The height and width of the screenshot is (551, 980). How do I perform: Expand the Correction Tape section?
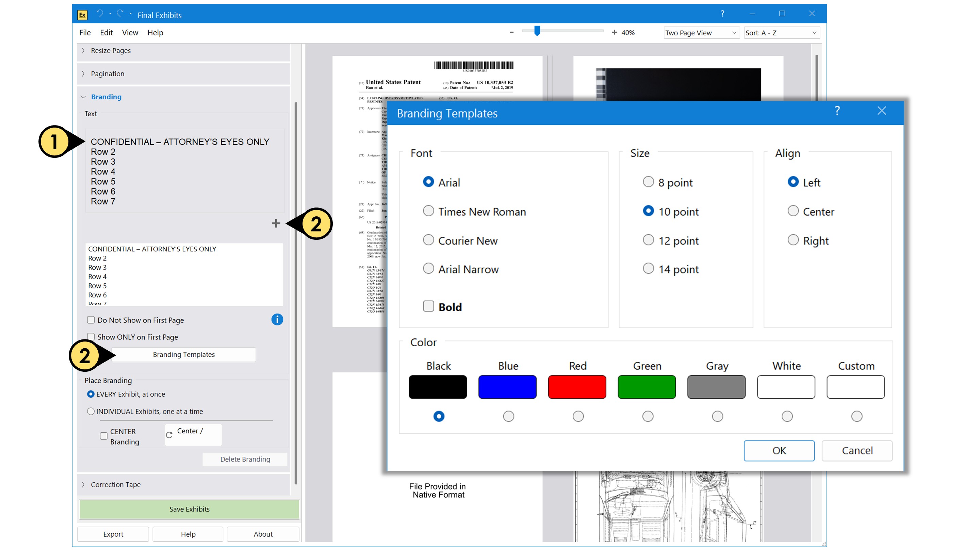[x=116, y=484]
